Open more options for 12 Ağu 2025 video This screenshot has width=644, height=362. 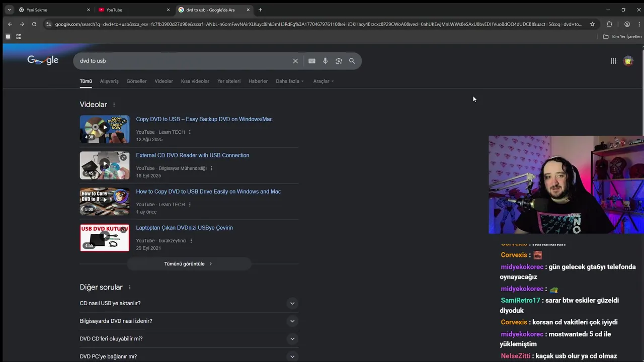(x=190, y=132)
